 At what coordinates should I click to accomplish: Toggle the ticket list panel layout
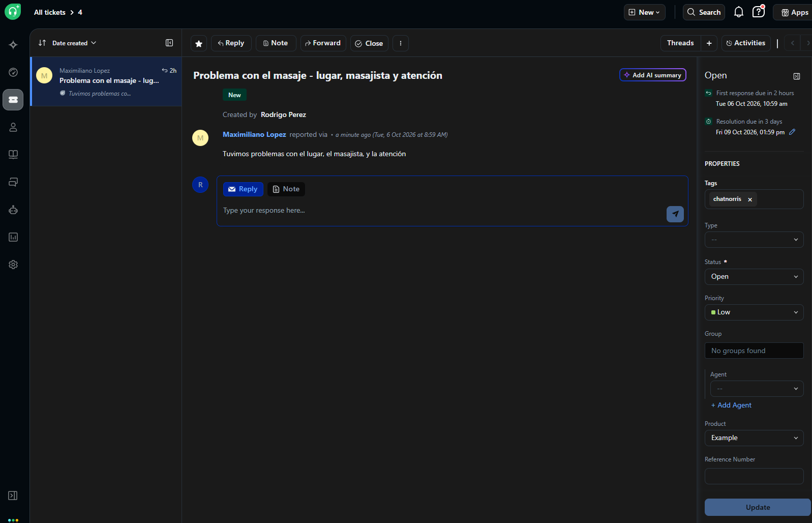point(169,43)
